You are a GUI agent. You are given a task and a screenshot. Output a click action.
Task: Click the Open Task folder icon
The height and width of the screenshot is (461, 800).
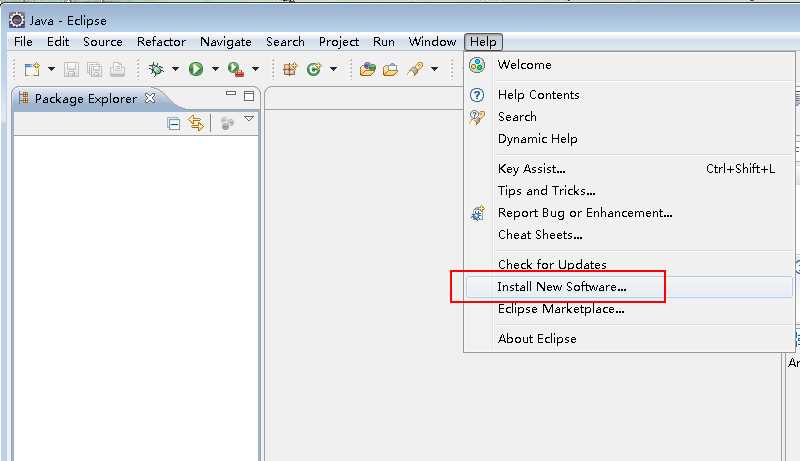point(391,69)
